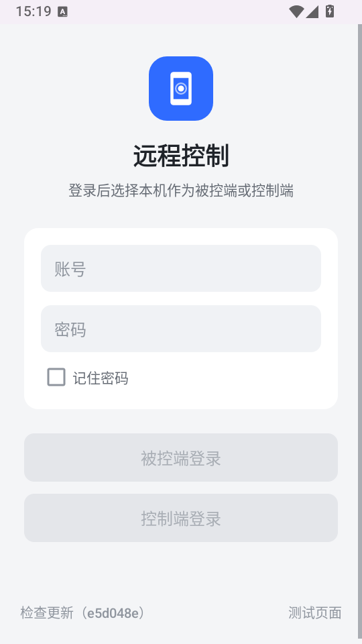Tap the charging battery icon

(x=330, y=11)
